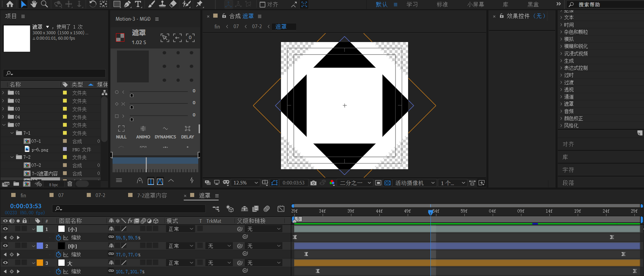Select the Rotation tool
The image size is (644, 276).
tap(93, 4)
